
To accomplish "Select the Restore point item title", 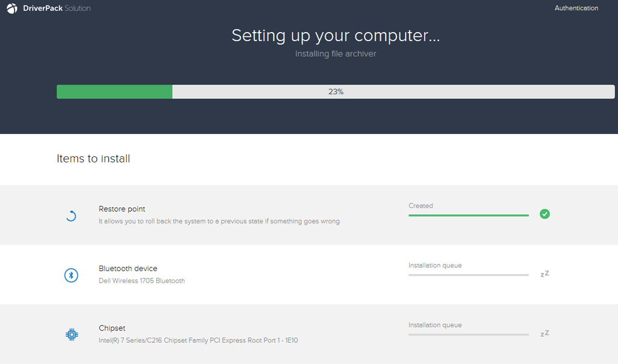I will click(122, 209).
